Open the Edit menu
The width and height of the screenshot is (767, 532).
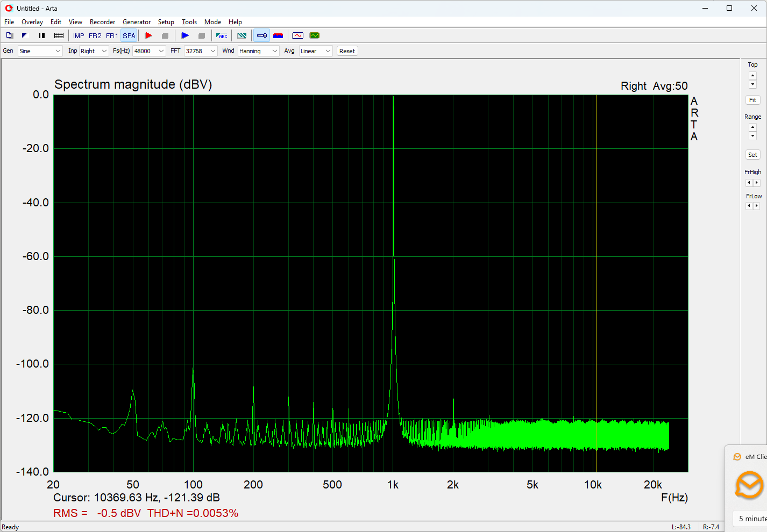[56, 22]
